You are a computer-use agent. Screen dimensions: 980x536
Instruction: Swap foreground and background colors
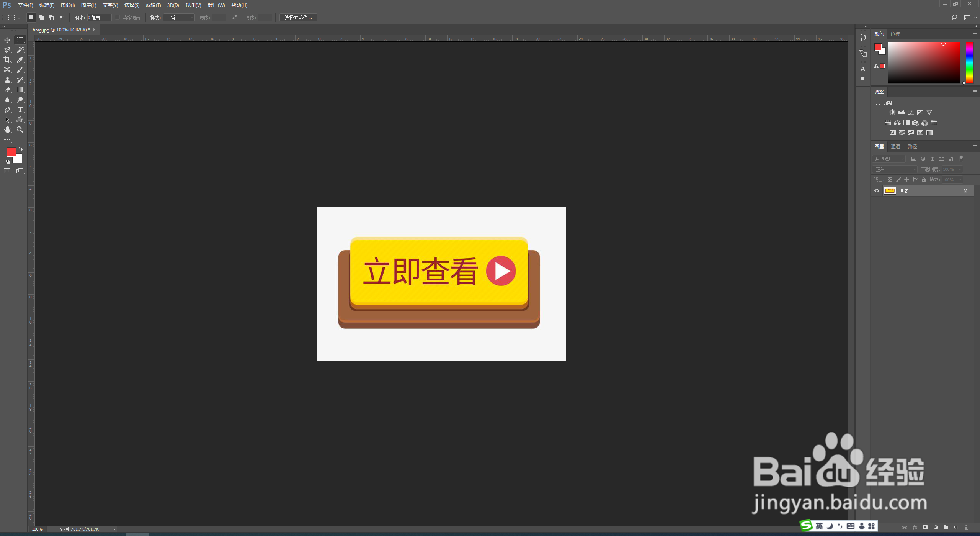point(21,149)
